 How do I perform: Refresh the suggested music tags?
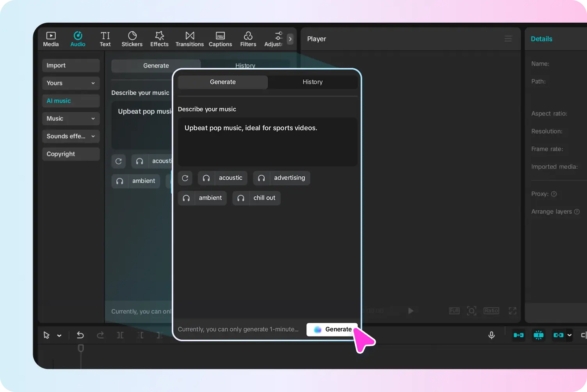(x=185, y=178)
